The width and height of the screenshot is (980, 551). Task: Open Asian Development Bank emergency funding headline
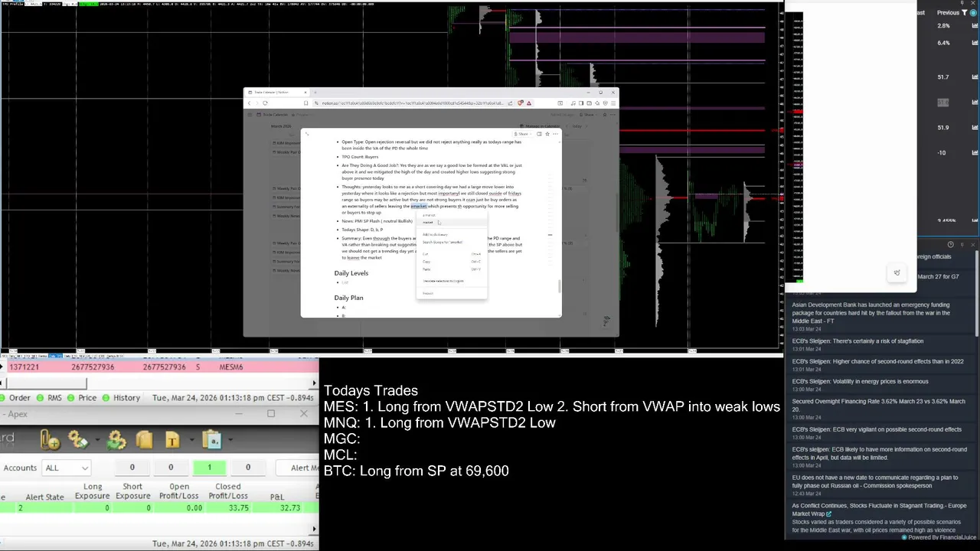[x=871, y=313]
